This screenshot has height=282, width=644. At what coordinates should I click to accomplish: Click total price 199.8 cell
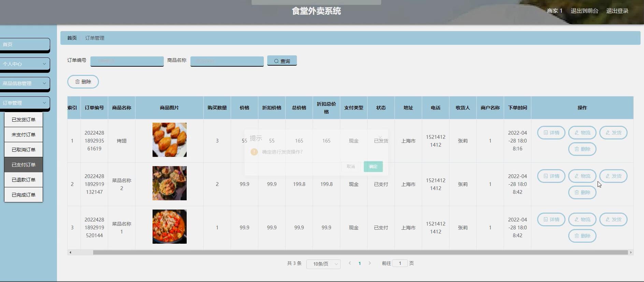click(x=299, y=184)
